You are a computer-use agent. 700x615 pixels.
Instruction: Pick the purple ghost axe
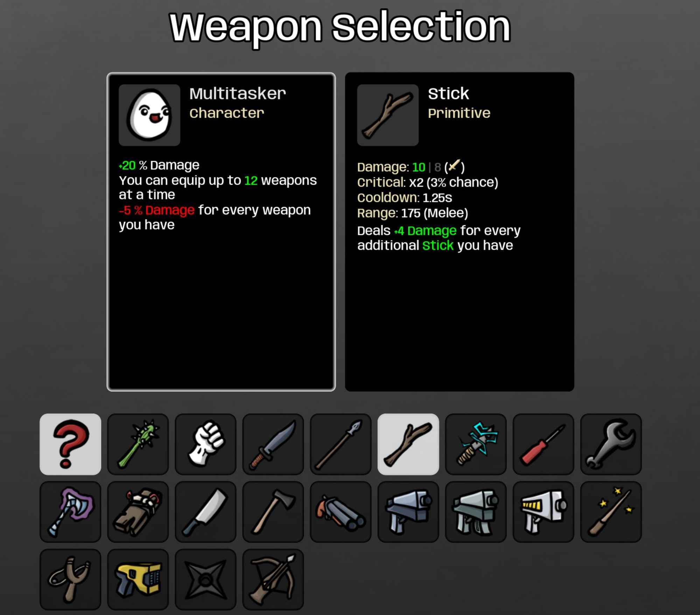click(70, 512)
